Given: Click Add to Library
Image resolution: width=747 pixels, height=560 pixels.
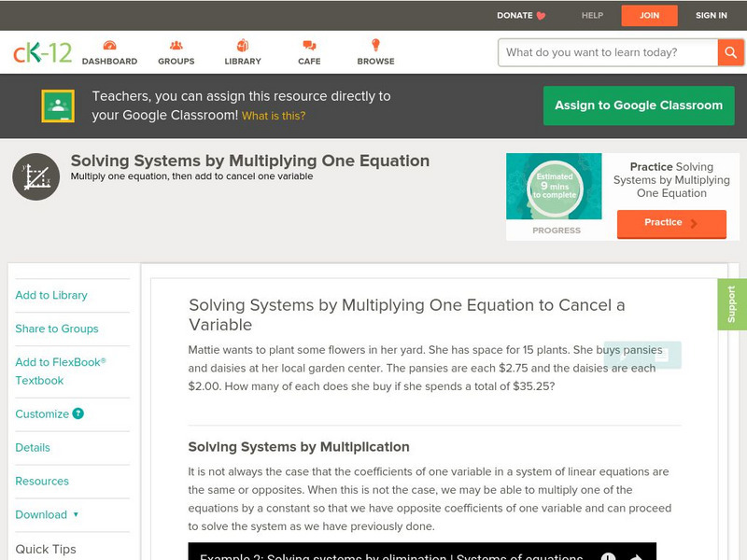Looking at the screenshot, I should 51,295.
